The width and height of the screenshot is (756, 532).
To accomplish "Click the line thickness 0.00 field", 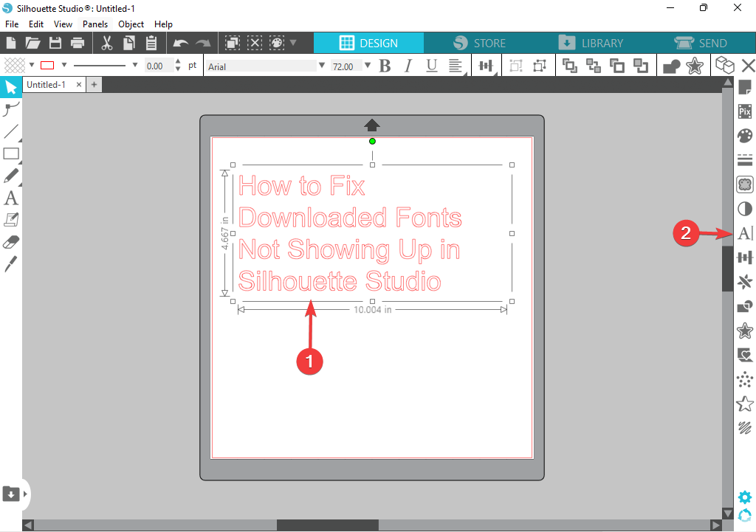I will point(159,66).
